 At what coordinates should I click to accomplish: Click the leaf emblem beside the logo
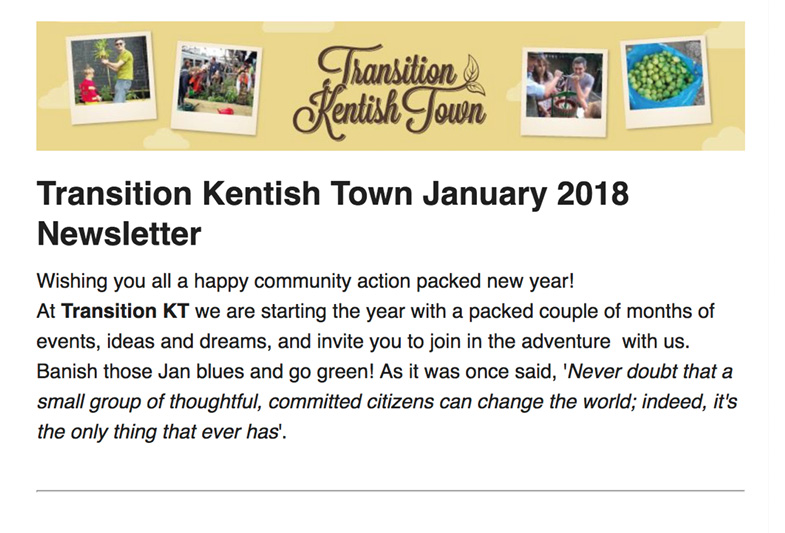coord(474,75)
